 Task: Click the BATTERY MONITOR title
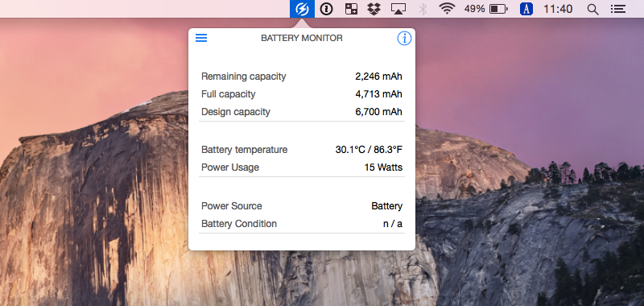pos(302,38)
